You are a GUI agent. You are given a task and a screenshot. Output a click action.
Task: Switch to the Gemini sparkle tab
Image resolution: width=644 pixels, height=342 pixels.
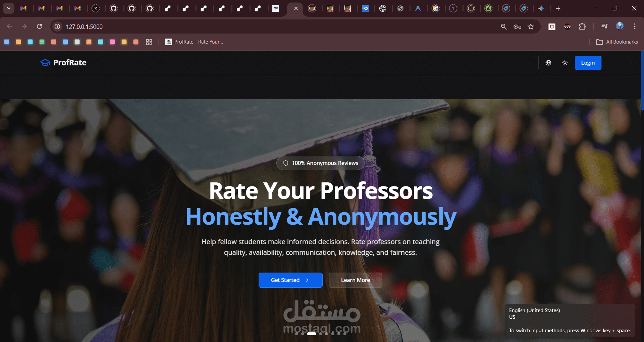point(541,8)
